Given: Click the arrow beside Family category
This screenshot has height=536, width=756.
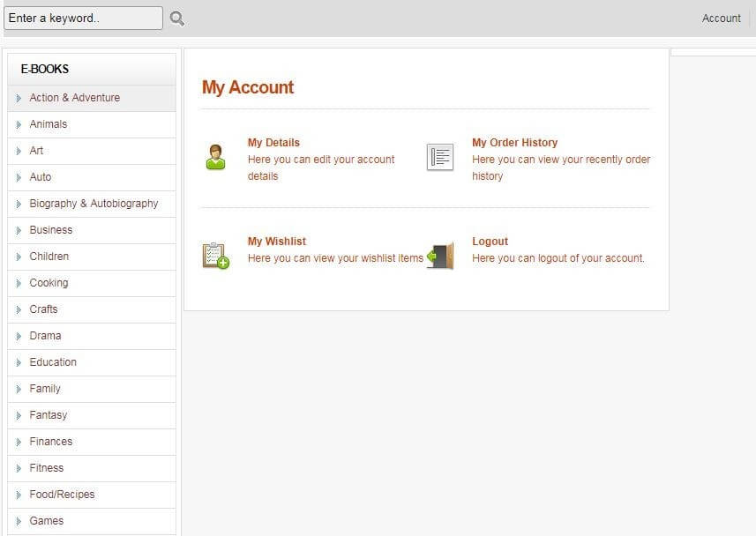Looking at the screenshot, I should (x=19, y=390).
